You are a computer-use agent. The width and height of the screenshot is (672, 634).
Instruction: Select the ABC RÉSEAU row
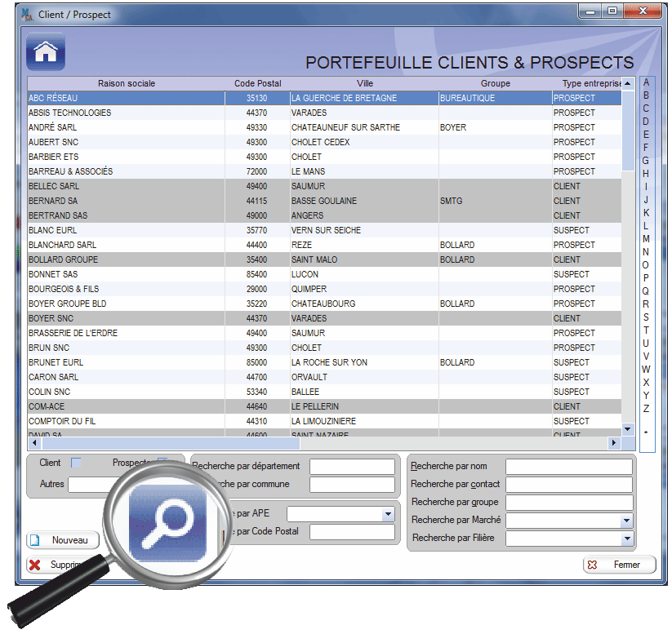(324, 98)
